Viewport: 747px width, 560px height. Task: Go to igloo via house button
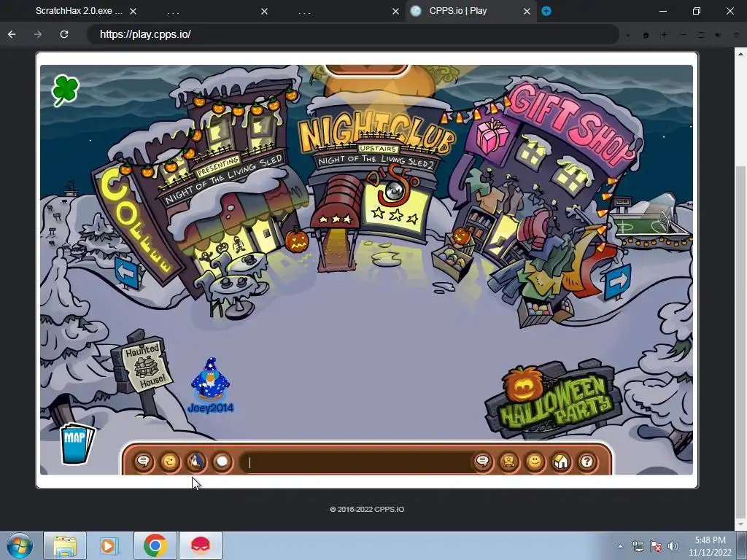pyautogui.click(x=561, y=461)
